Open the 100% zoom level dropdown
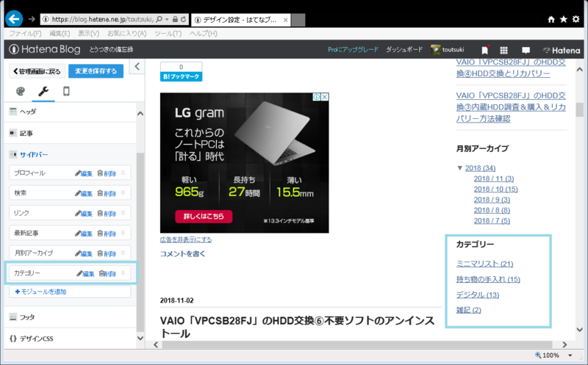This screenshot has height=365, width=588. [570, 355]
